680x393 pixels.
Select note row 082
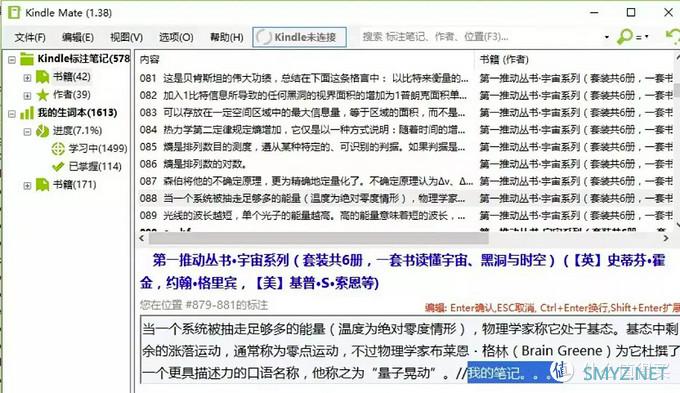pyautogui.click(x=405, y=95)
